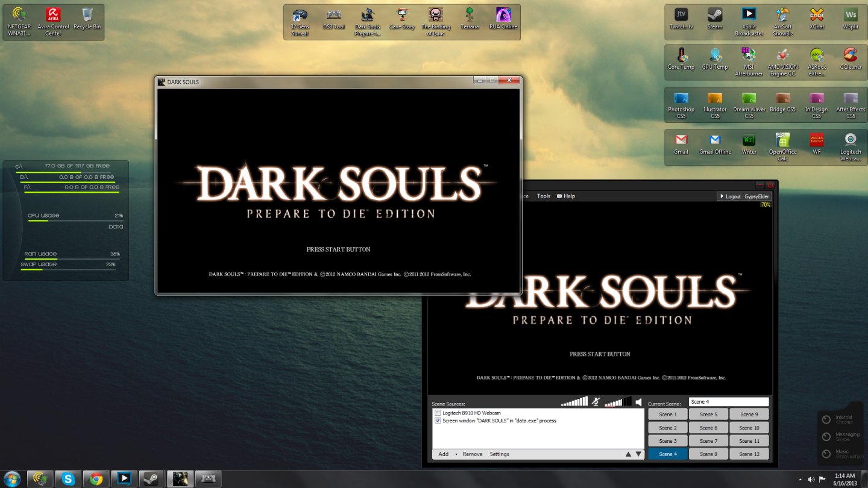Open OpenOffice Calc desktop shortcut
Viewport: 868px width, 488px height.
point(783,147)
